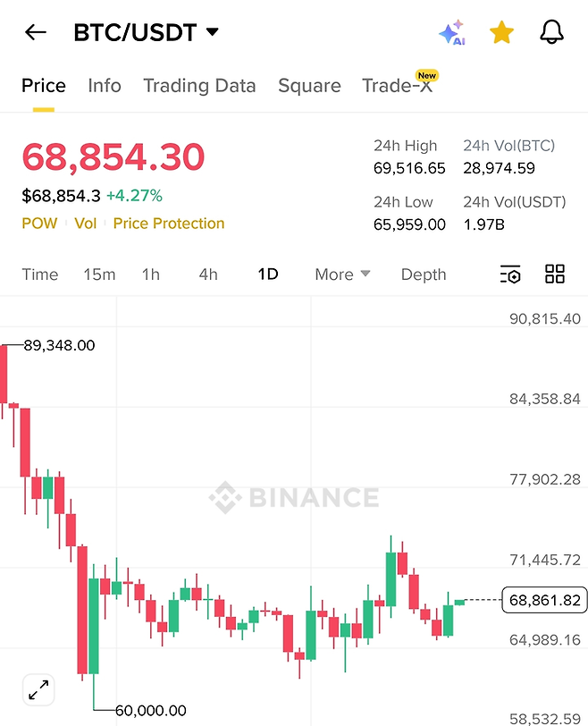Show the Depth chart

(423, 274)
